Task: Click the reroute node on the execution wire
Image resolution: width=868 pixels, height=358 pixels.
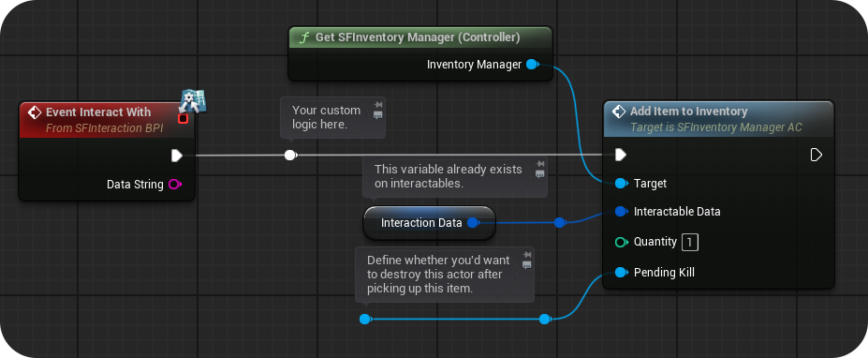Action: pyautogui.click(x=290, y=156)
